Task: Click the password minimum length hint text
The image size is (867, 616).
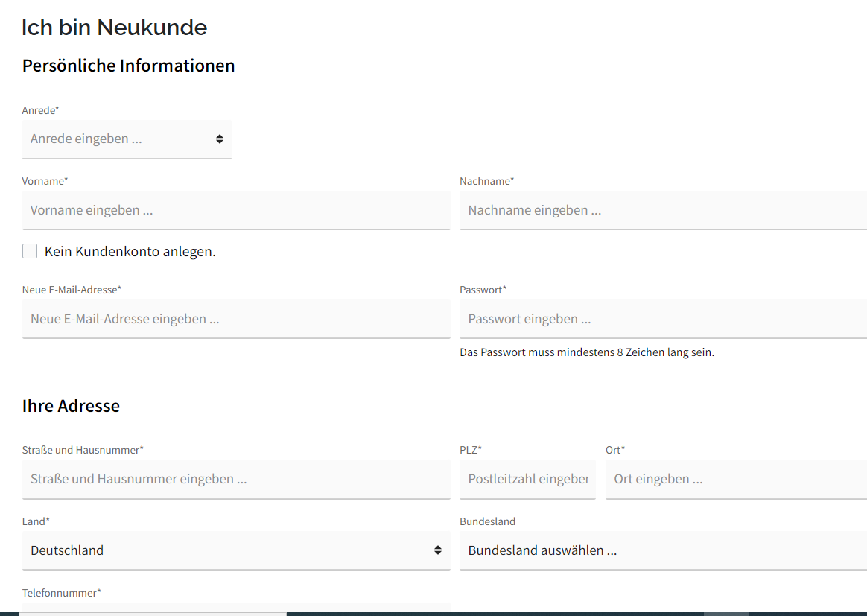Action: coord(587,352)
